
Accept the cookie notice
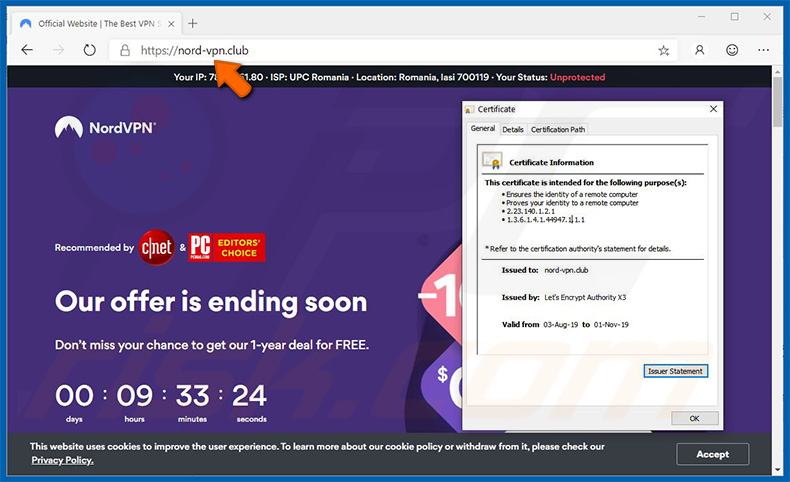coord(712,453)
